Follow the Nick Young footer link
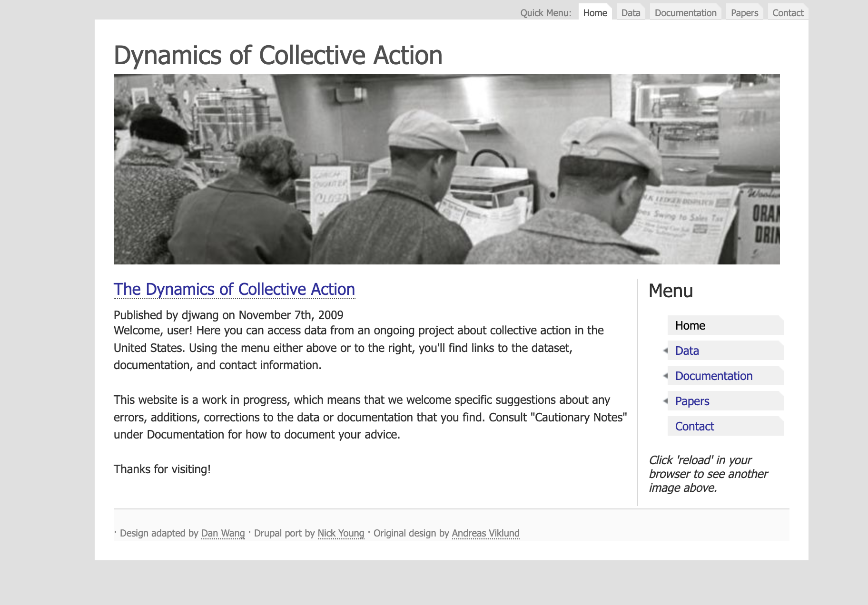The height and width of the screenshot is (605, 868). click(x=341, y=533)
